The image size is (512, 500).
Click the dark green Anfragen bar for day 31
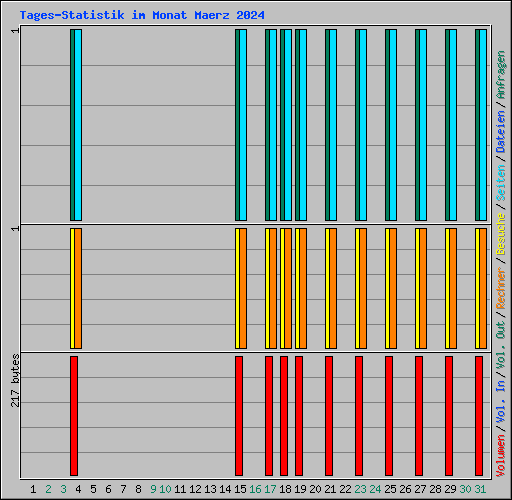(x=477, y=125)
